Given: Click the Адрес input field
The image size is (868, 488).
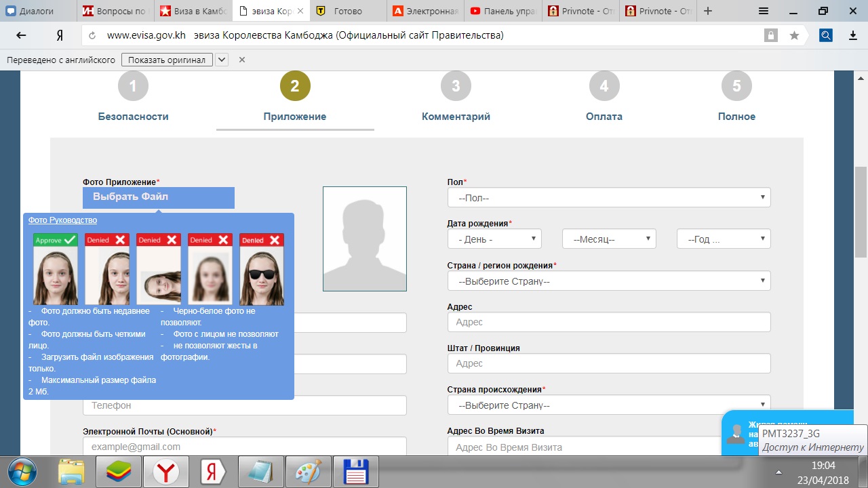Looking at the screenshot, I should (608, 322).
